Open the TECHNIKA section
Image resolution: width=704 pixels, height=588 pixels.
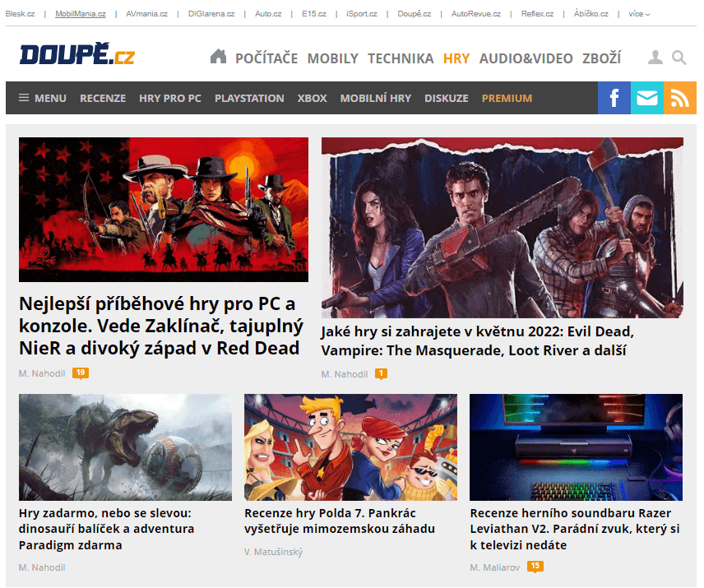401,58
